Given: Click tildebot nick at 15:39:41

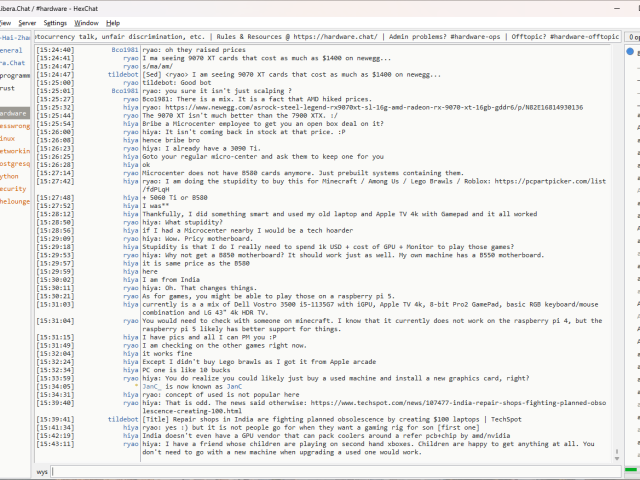Looking at the screenshot, I should pyautogui.click(x=123, y=419).
